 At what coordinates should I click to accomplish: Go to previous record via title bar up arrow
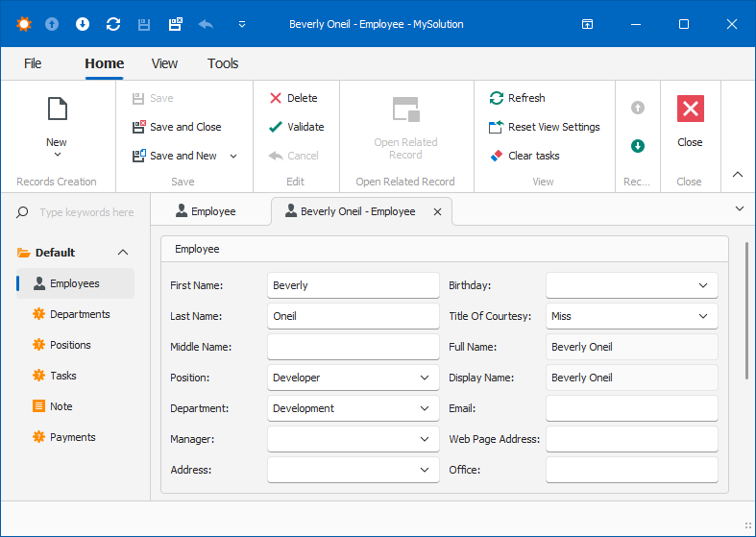tap(52, 24)
